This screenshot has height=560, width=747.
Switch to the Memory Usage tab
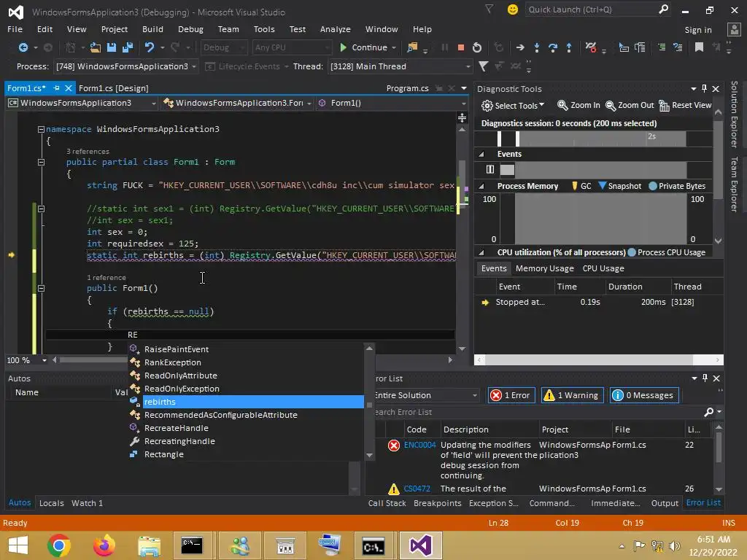[x=544, y=268]
